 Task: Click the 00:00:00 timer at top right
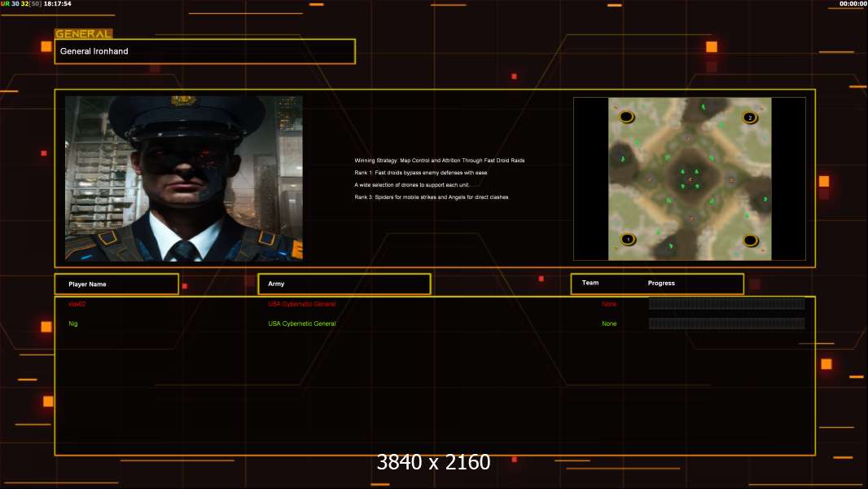[x=853, y=4]
